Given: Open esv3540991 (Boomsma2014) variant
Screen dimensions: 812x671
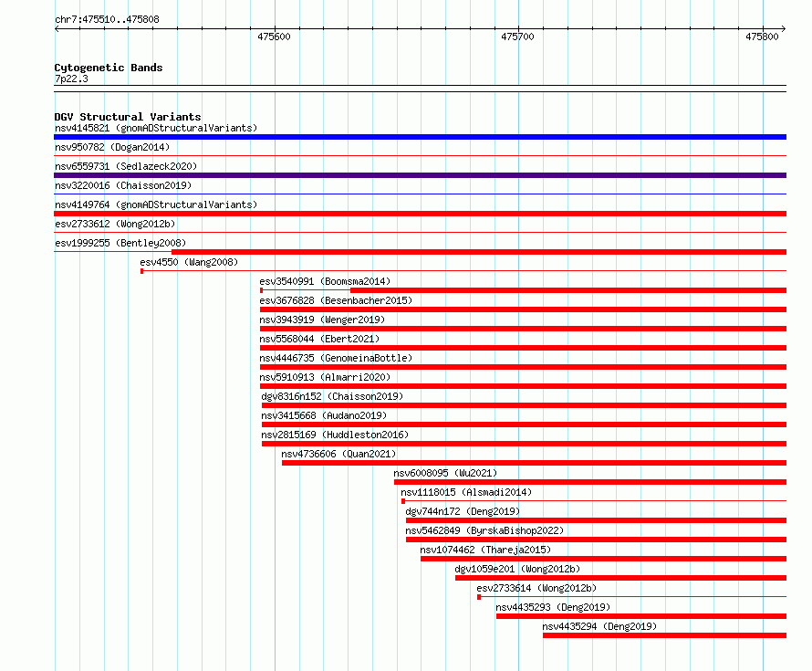Looking at the screenshot, I should (325, 281).
